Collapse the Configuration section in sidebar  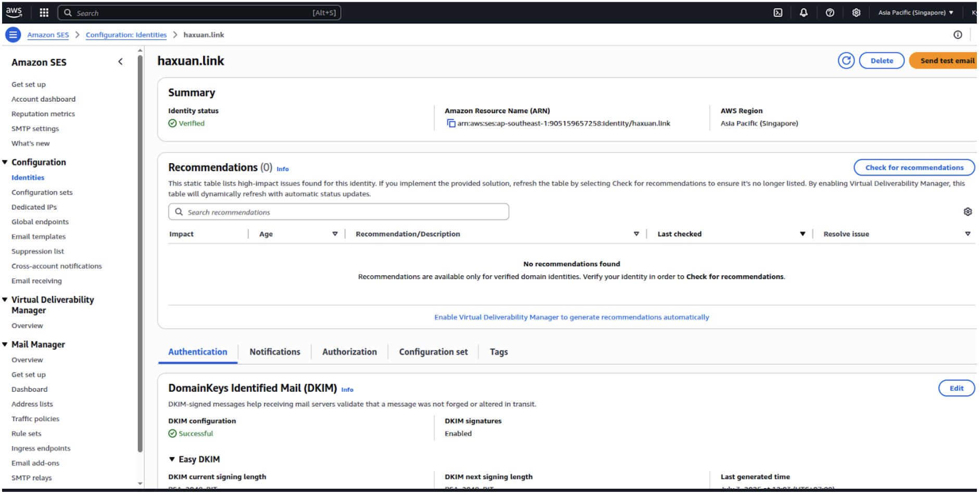pos(5,162)
